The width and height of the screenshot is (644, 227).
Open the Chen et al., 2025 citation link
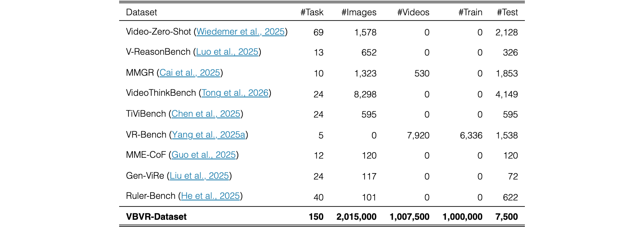point(206,114)
